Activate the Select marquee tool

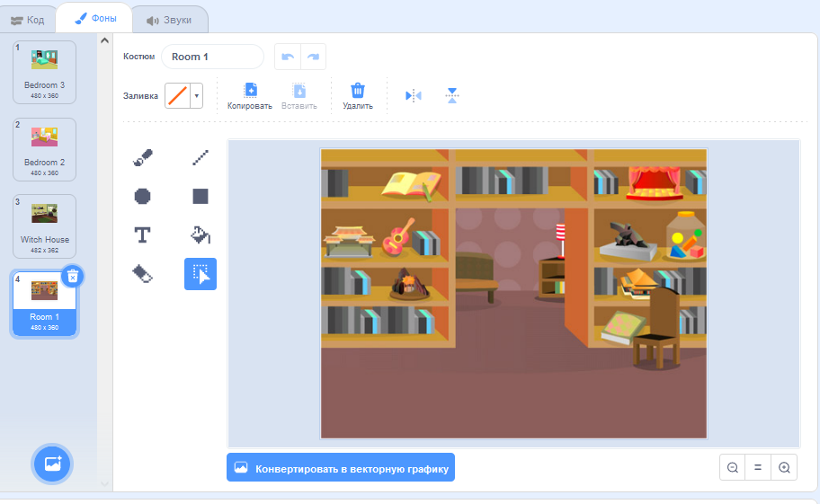[201, 274]
